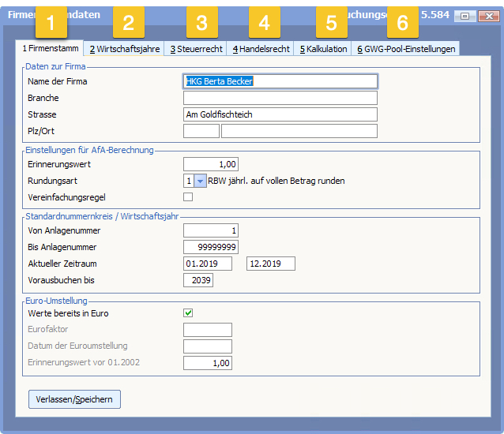Open the Rundungsart dropdown
The height and width of the screenshot is (434, 504).
point(200,181)
